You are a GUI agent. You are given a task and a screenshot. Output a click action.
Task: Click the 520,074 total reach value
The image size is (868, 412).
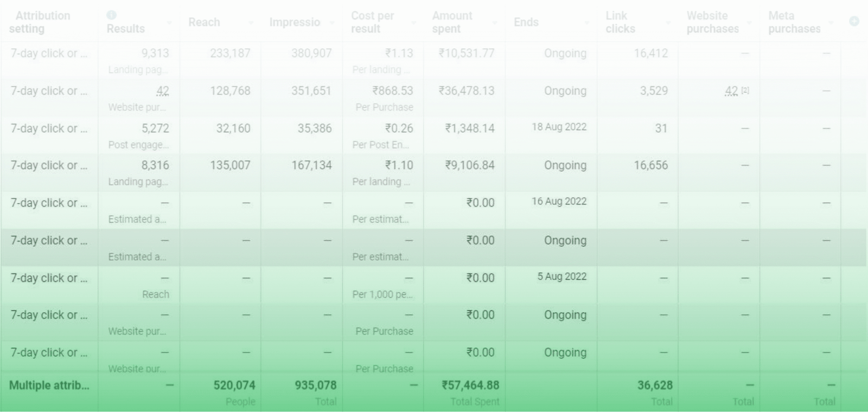click(234, 385)
